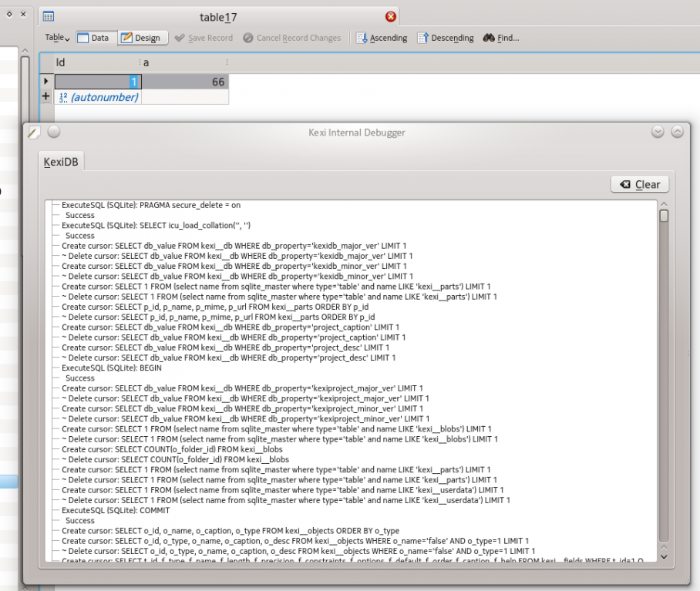Open the Table dropdown menu
Screen dimensions: 700x591
[57, 38]
